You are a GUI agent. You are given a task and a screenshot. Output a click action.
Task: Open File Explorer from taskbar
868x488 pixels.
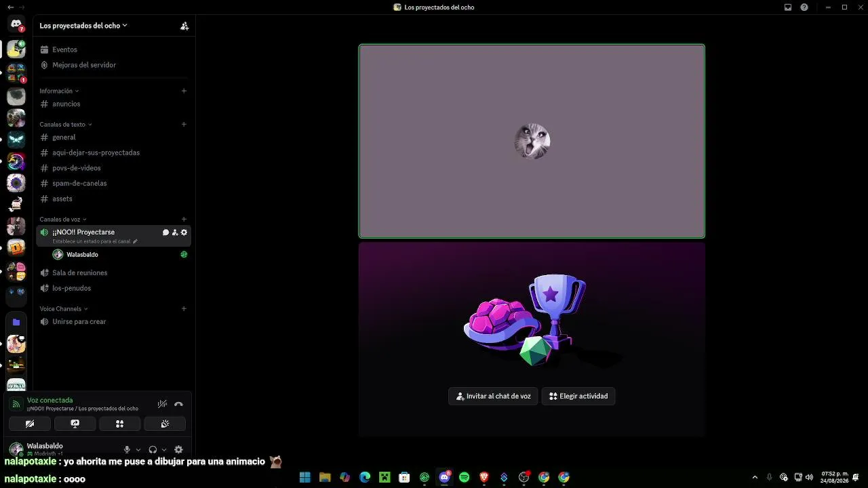325,477
